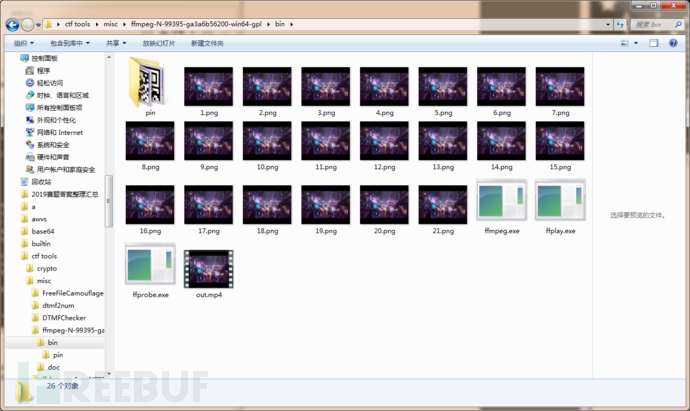Click the Back navigation arrow
The width and height of the screenshot is (690, 411).
[12, 25]
